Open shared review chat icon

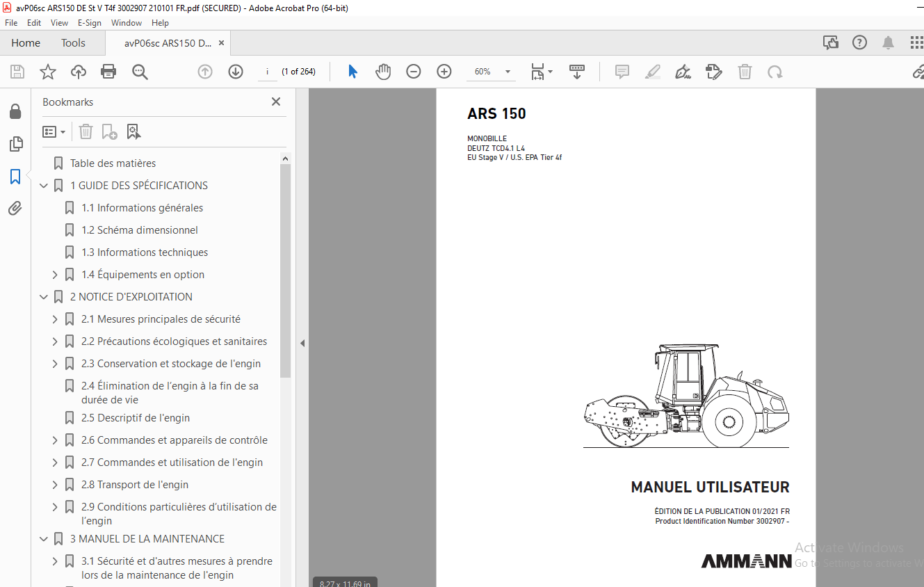point(831,42)
